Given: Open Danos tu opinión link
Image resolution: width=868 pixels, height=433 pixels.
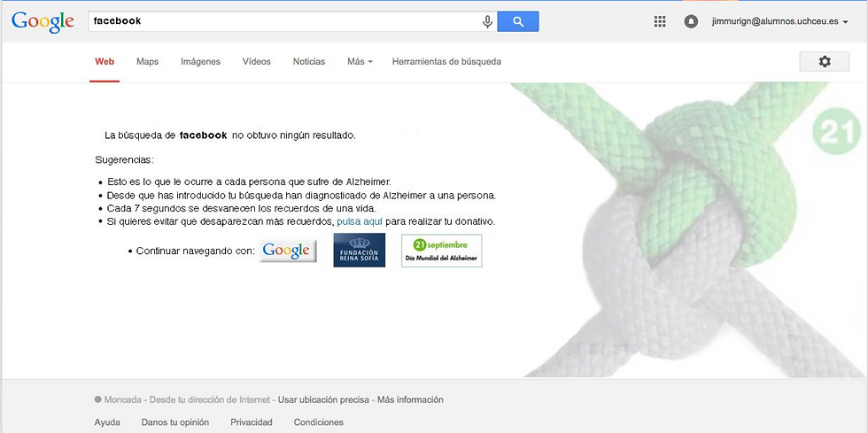Looking at the screenshot, I should click(175, 422).
